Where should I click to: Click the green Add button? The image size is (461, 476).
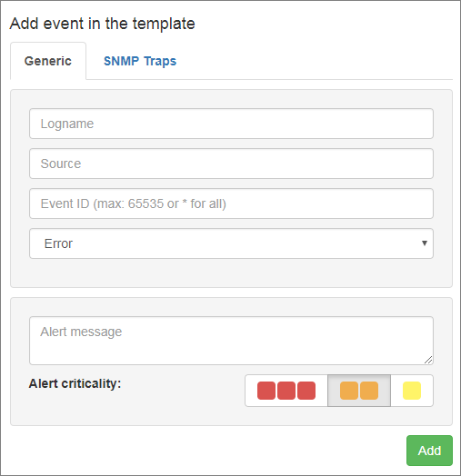(x=429, y=451)
